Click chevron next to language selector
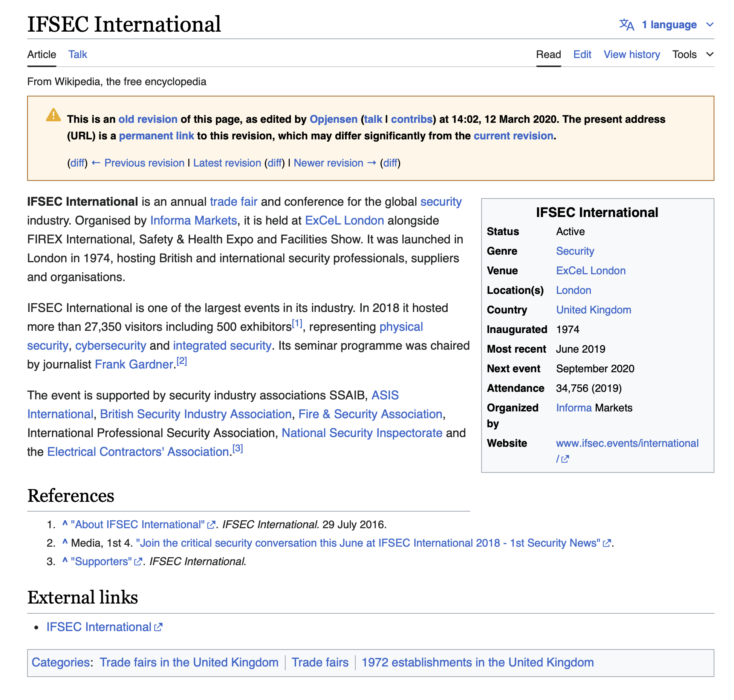This screenshot has height=700, width=734. 710,25
